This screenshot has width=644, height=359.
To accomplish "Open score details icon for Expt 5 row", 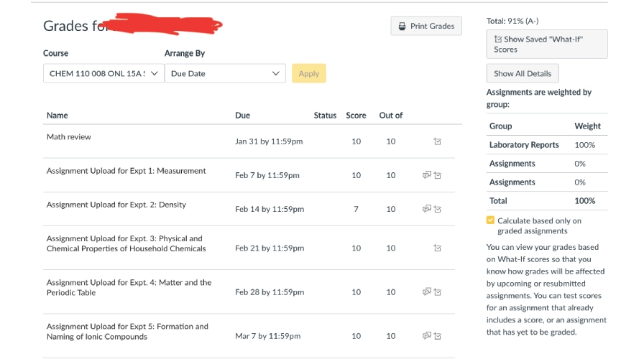I will click(x=437, y=336).
